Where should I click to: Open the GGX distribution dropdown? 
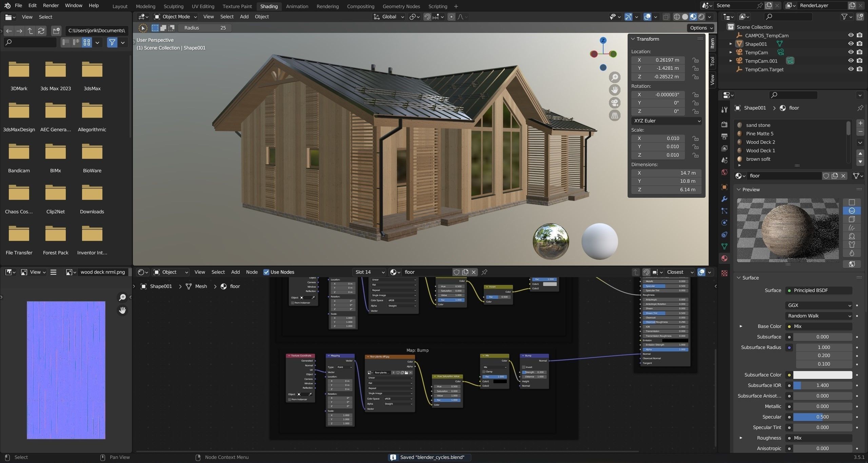pyautogui.click(x=818, y=305)
